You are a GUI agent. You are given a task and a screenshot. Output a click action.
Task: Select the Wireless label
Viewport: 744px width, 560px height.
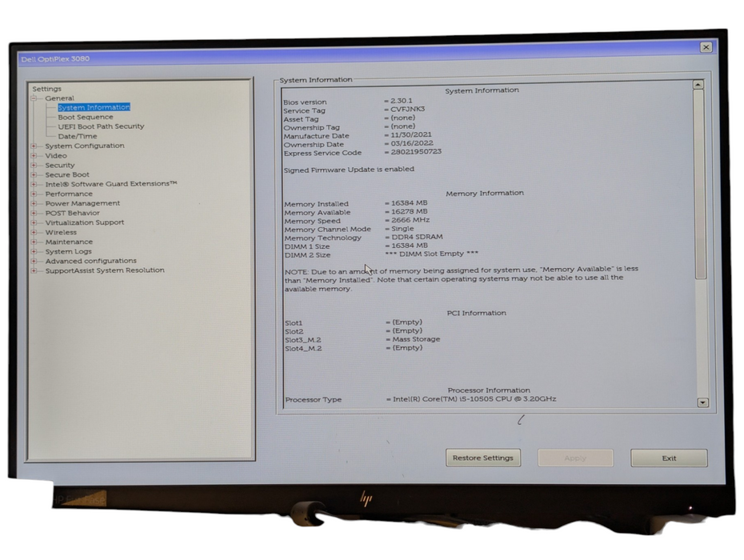[61, 232]
